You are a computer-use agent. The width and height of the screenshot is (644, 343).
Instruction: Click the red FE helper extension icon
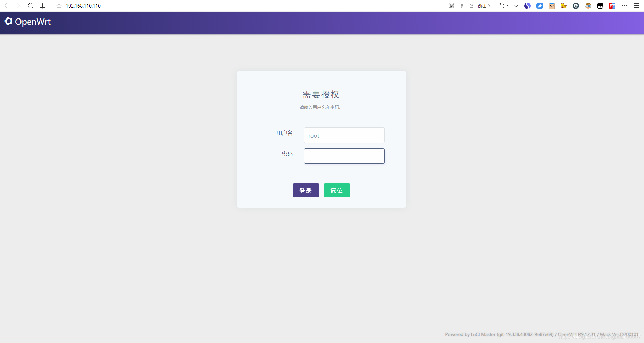tap(612, 6)
